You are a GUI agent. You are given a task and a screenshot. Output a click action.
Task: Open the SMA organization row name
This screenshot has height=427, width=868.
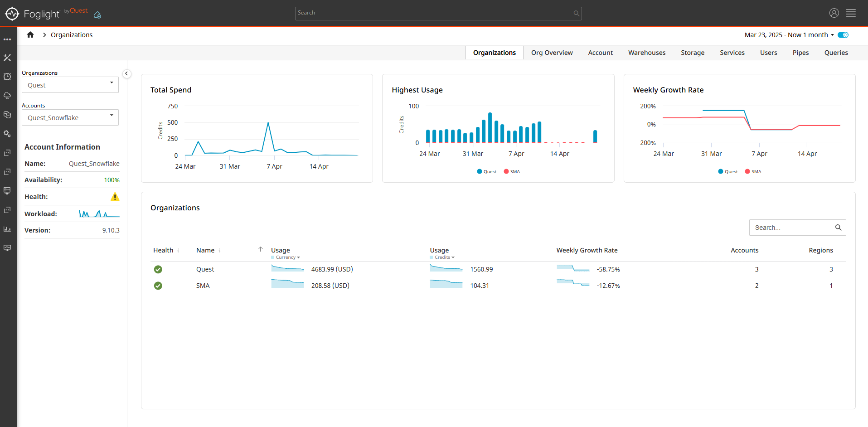[203, 286]
